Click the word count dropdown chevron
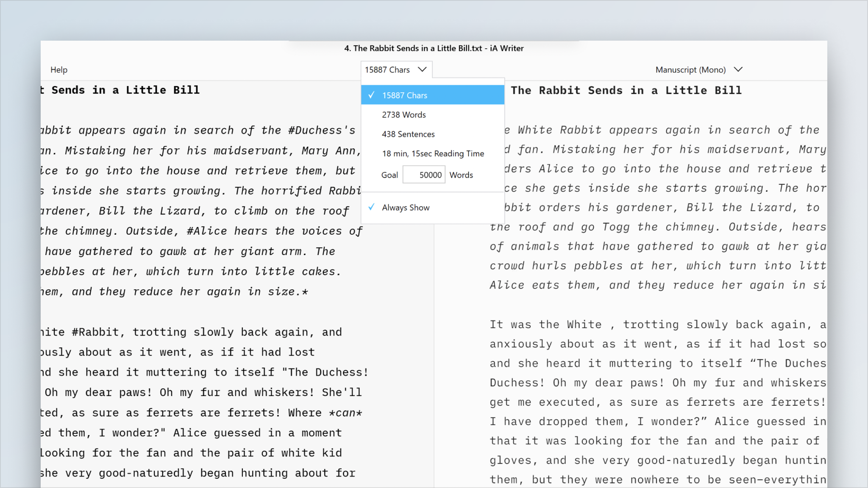 tap(423, 70)
